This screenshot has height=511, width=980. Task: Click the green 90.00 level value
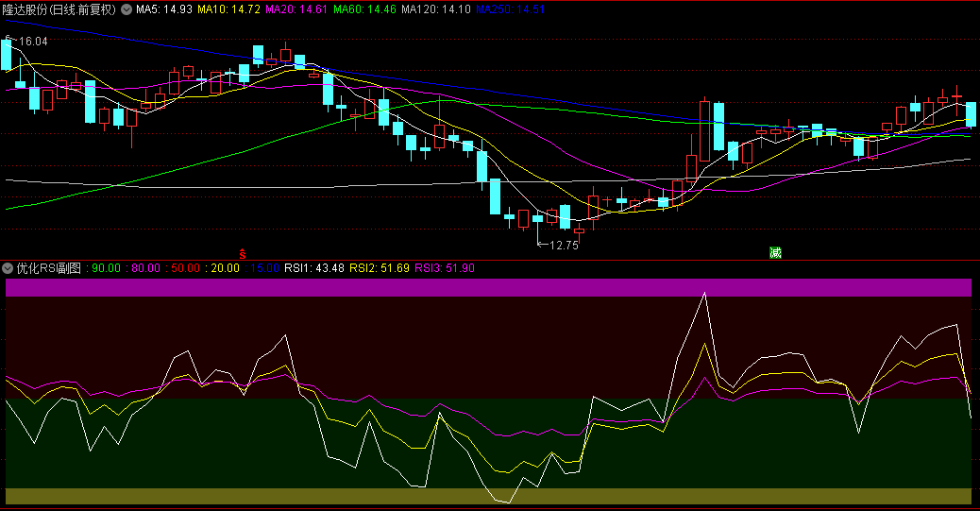coord(107,268)
